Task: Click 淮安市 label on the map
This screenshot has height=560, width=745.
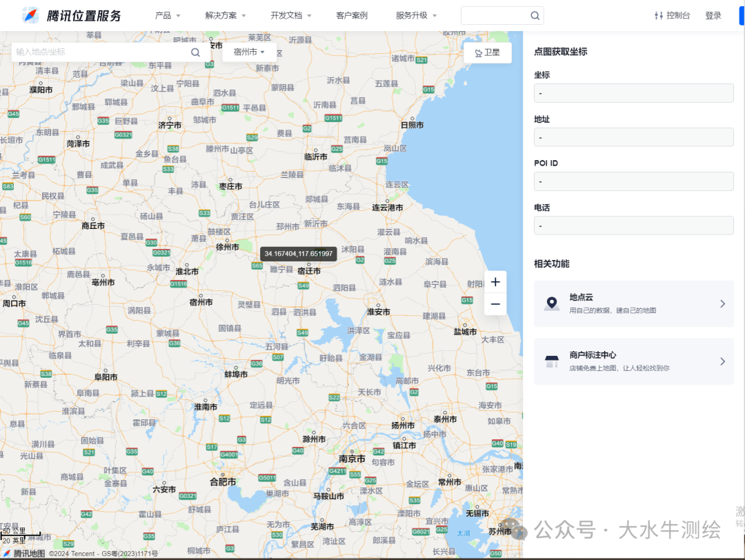Action: (x=378, y=312)
